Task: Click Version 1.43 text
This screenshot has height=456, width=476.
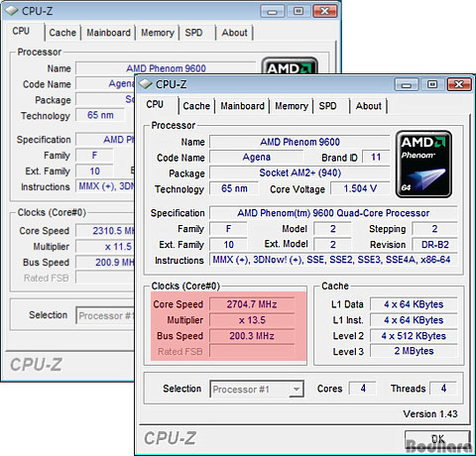Action: [x=430, y=413]
